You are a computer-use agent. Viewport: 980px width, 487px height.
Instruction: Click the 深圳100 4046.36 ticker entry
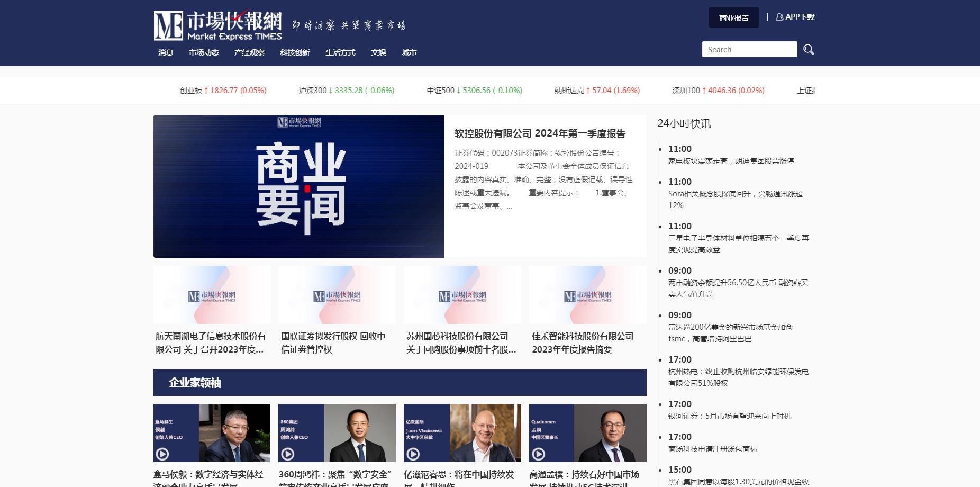(x=718, y=91)
